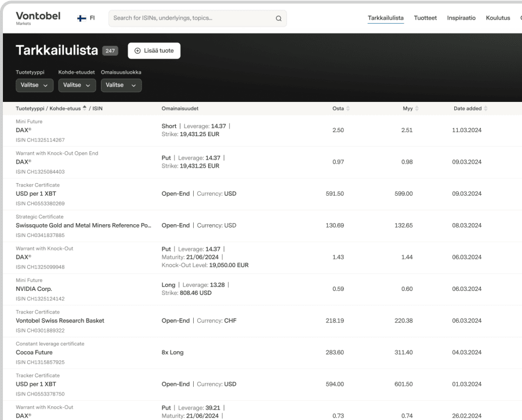Open the Tuotetyyppi Valitse dropdown
This screenshot has height=420, width=522.
[34, 85]
